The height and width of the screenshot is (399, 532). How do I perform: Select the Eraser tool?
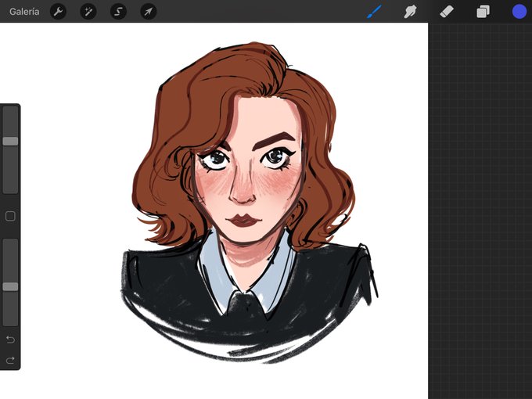(447, 12)
